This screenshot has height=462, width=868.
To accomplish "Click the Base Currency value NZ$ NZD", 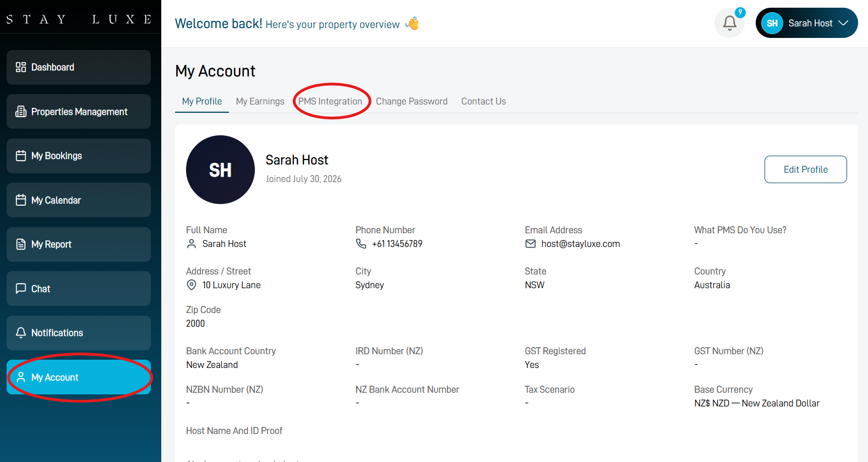I will click(x=757, y=403).
